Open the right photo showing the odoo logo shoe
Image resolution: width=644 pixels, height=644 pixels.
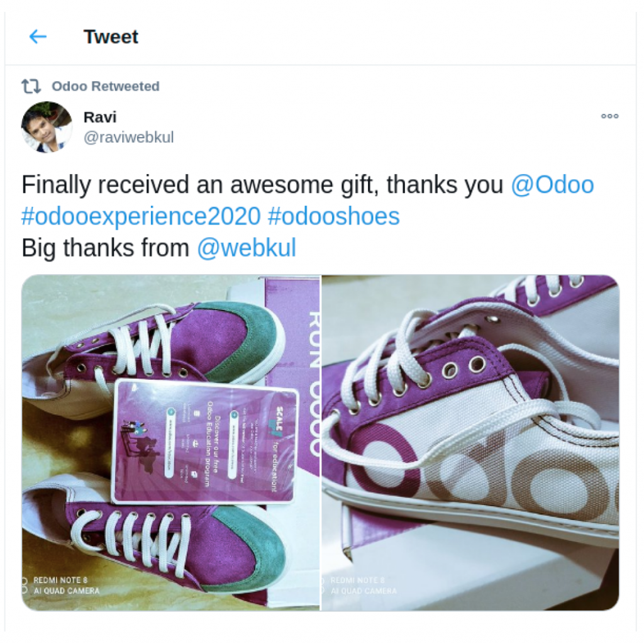(x=470, y=441)
